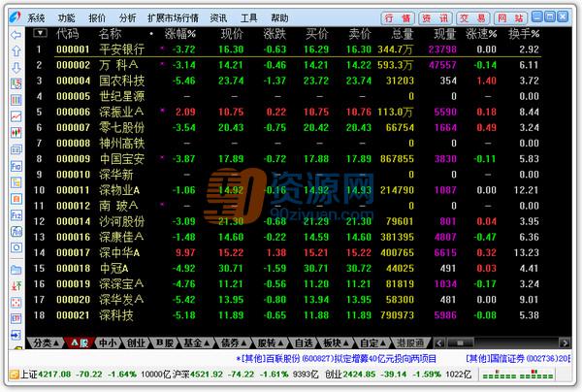The width and height of the screenshot is (582, 392).
Task: Click the orange document icon in sidebar
Action: click(16, 199)
